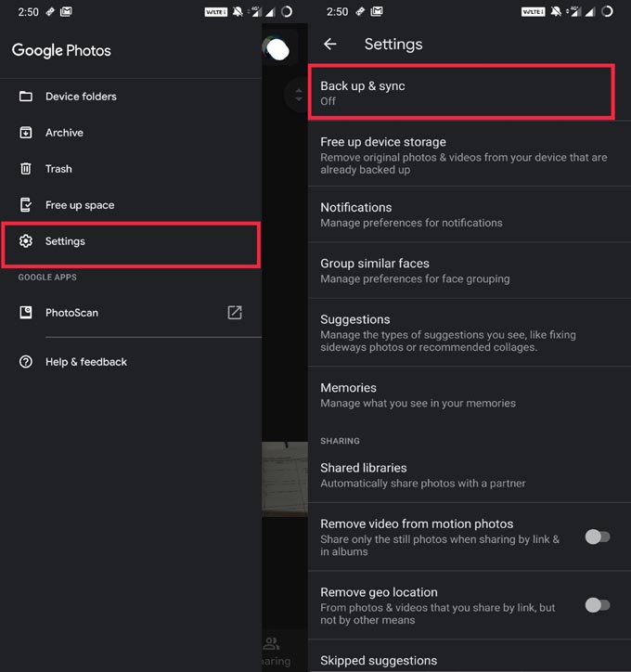Viewport: 631px width, 672px height.
Task: Click the Settings gear icon
Action: coord(26,241)
